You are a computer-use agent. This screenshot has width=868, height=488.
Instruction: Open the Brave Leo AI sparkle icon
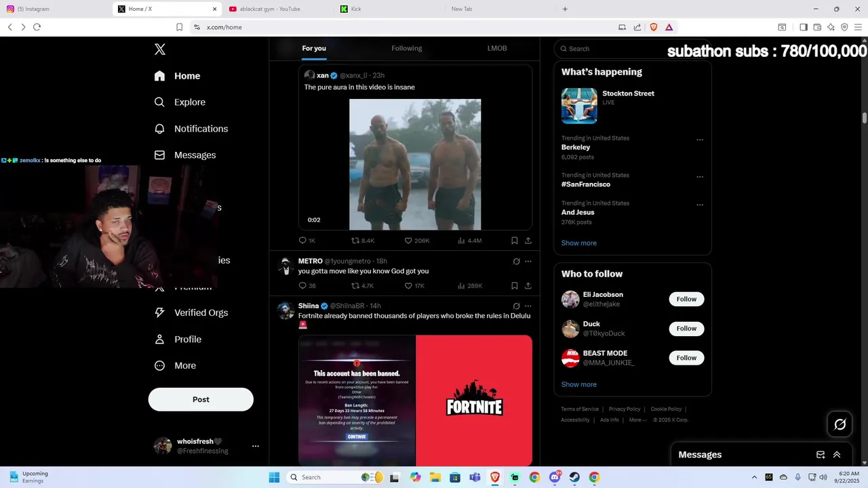pyautogui.click(x=831, y=27)
